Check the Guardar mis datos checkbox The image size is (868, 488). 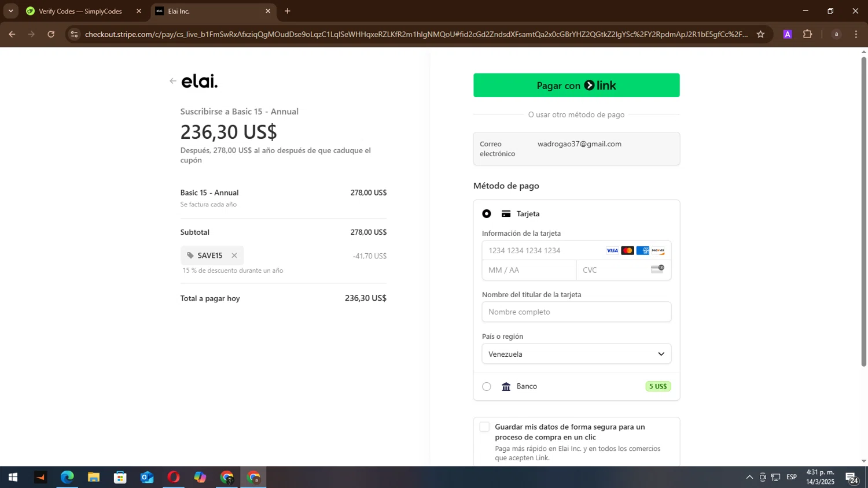[x=484, y=427]
